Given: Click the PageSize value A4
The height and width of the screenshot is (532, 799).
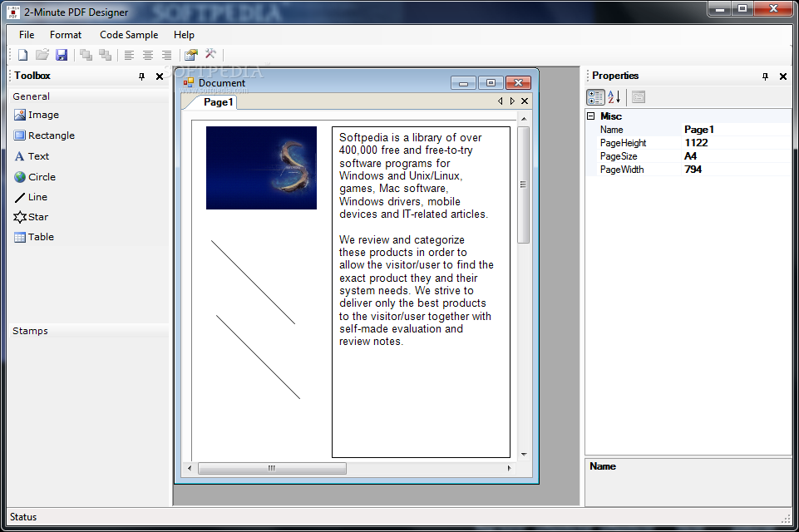Looking at the screenshot, I should coord(737,156).
